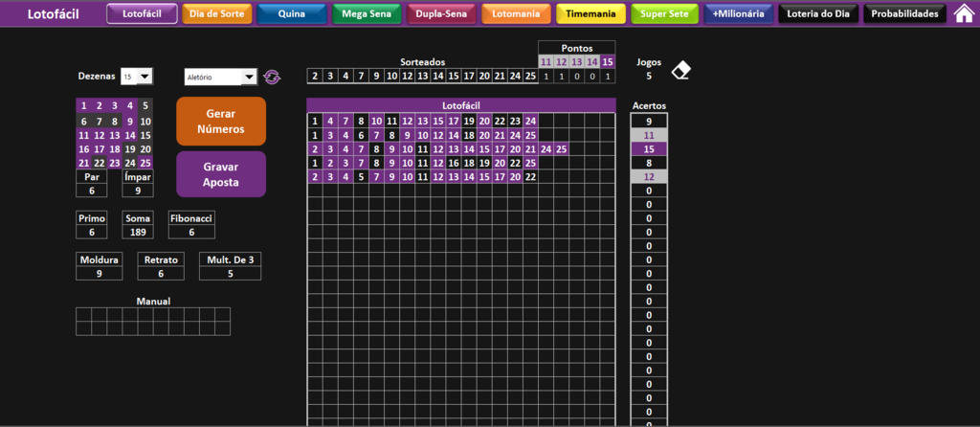The width and height of the screenshot is (980, 427).
Task: Click the first cell of the Manual input grid
Action: point(84,314)
